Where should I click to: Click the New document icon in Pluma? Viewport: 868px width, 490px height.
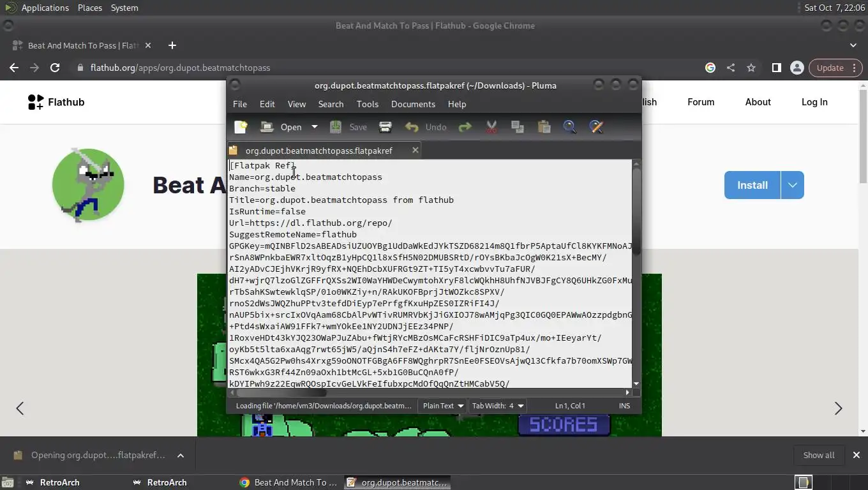click(x=241, y=127)
